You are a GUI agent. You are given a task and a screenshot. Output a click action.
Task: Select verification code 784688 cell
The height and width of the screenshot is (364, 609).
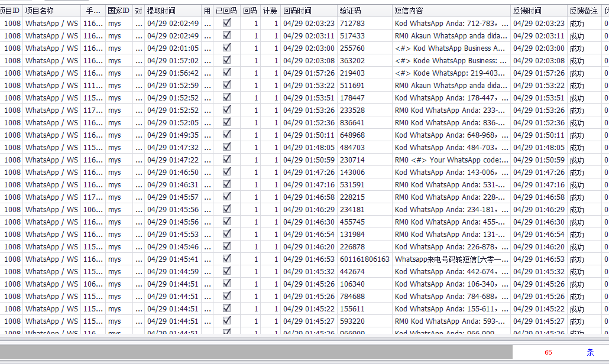click(x=365, y=297)
